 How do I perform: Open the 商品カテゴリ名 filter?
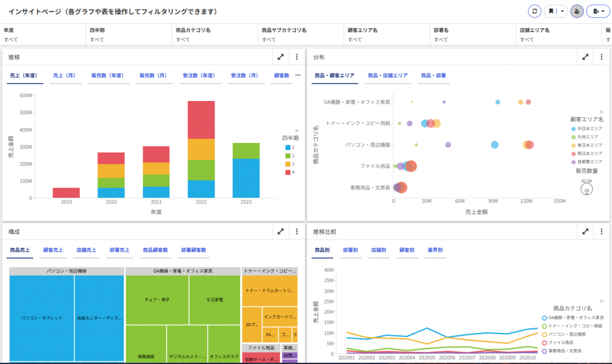pyautogui.click(x=215, y=34)
